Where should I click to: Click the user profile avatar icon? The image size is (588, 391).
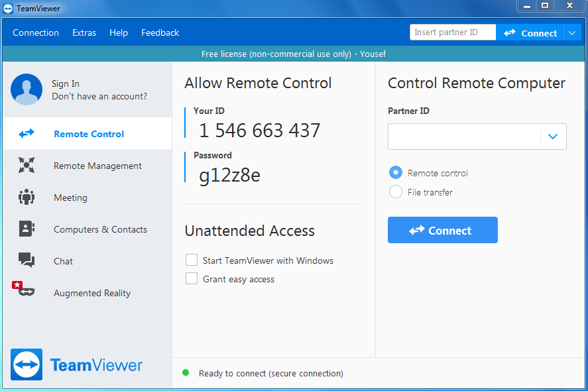27,89
